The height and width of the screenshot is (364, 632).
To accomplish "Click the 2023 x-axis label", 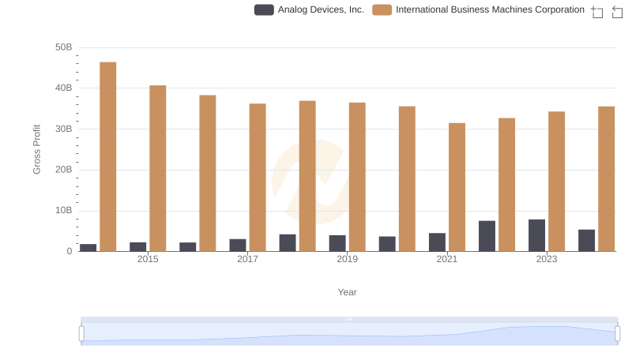I will pos(547,259).
